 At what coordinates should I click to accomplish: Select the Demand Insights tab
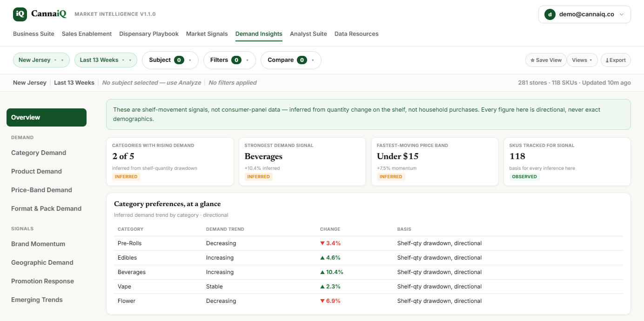pos(259,34)
